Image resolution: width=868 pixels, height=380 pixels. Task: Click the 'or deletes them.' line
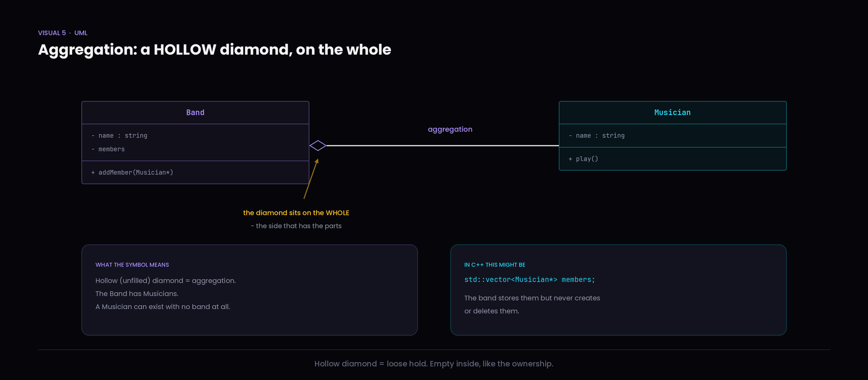click(x=492, y=311)
